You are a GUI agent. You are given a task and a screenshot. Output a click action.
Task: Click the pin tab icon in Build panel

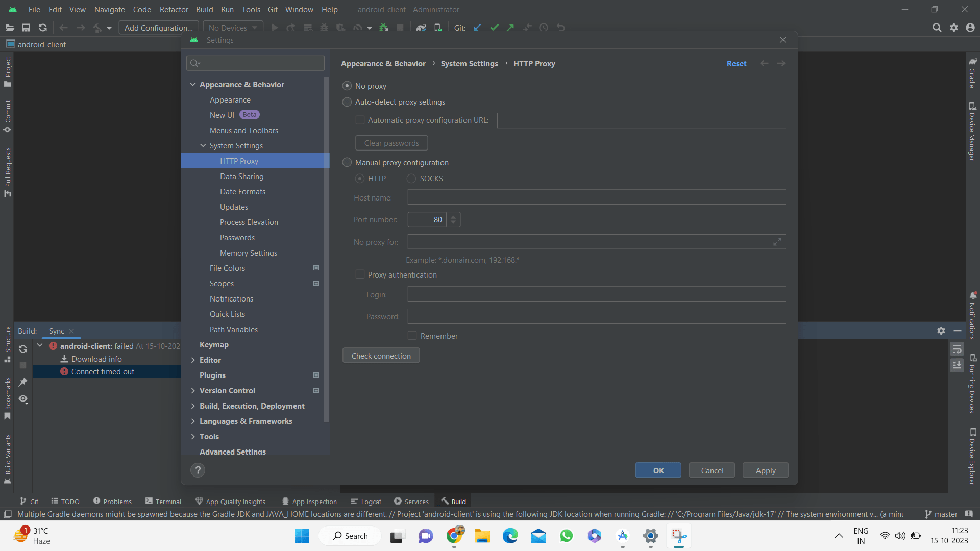[23, 382]
